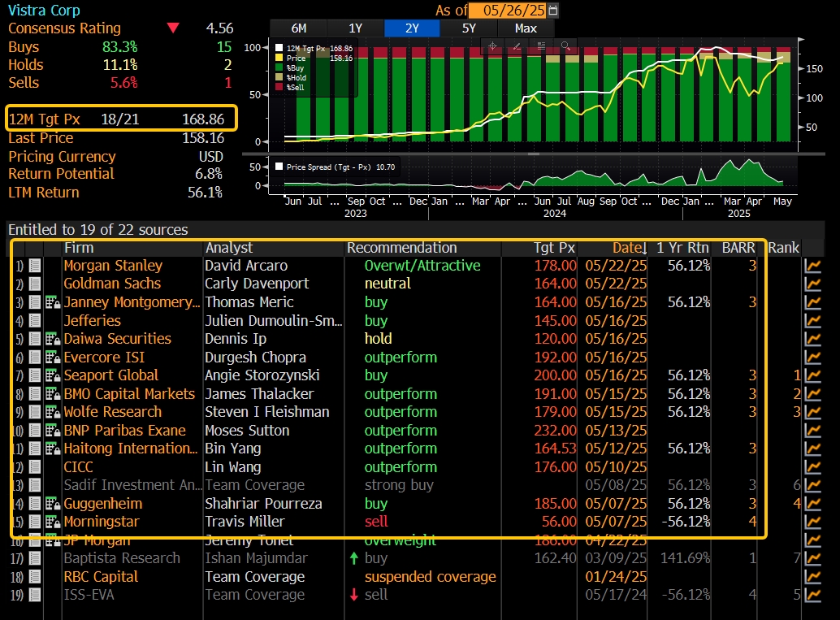Switch chart range to 6M
Image resolution: width=840 pixels, height=620 pixels.
(x=298, y=28)
